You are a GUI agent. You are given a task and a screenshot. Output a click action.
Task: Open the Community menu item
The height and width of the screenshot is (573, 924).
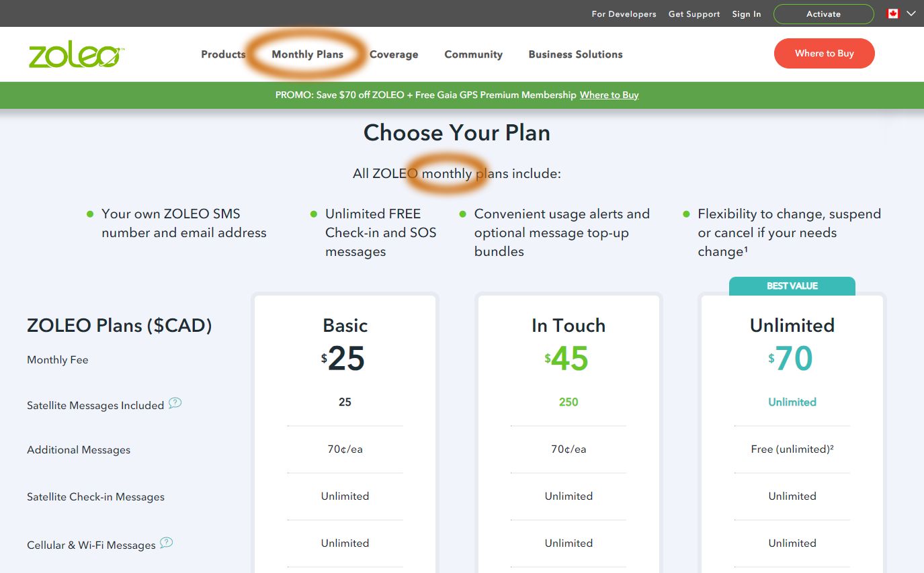473,54
